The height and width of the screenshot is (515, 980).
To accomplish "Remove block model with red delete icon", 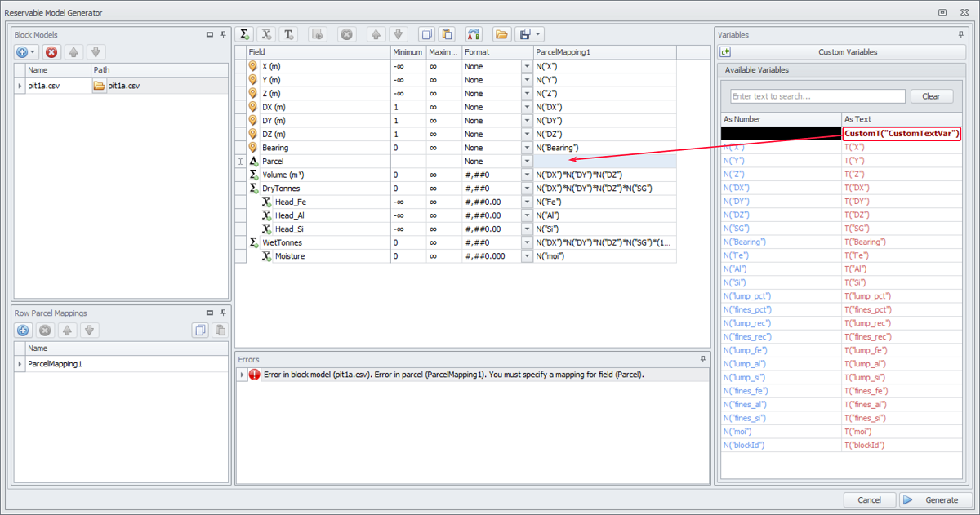I will point(51,52).
